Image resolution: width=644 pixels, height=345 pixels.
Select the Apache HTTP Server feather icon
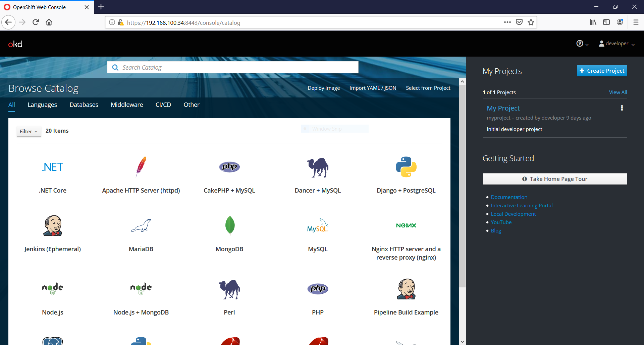click(141, 167)
